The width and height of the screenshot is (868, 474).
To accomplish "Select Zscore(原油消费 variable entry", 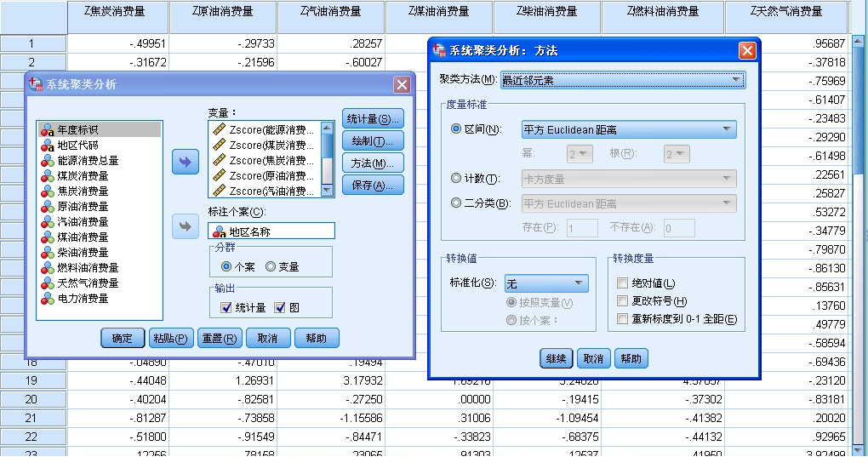I will point(266,175).
